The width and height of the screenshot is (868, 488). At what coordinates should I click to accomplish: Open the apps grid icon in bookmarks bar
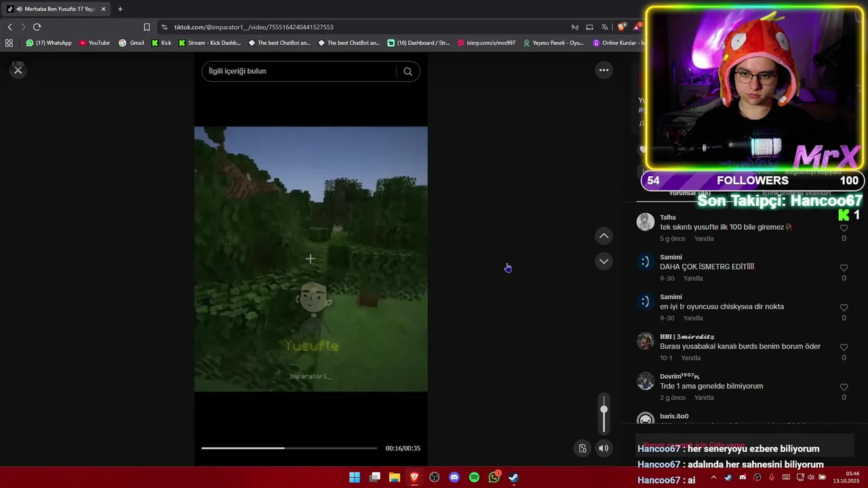pos(9,43)
